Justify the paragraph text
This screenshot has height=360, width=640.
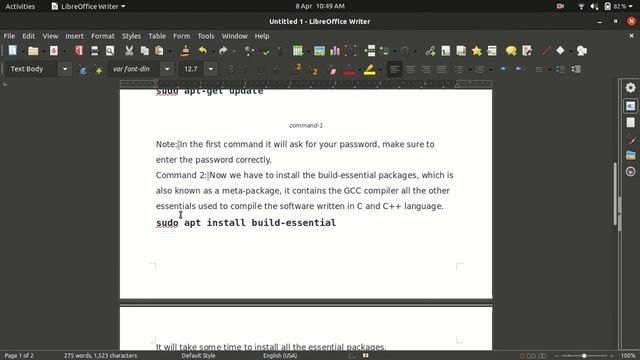[x=441, y=69]
